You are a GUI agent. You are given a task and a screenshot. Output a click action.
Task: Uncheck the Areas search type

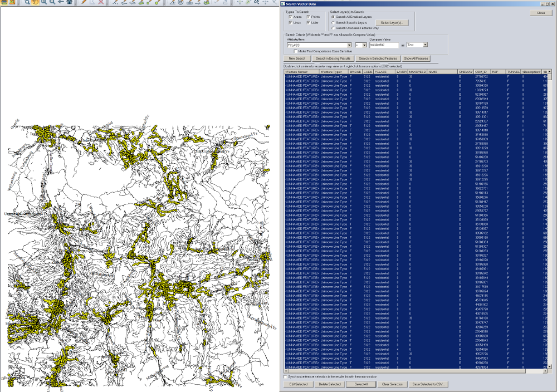click(291, 17)
